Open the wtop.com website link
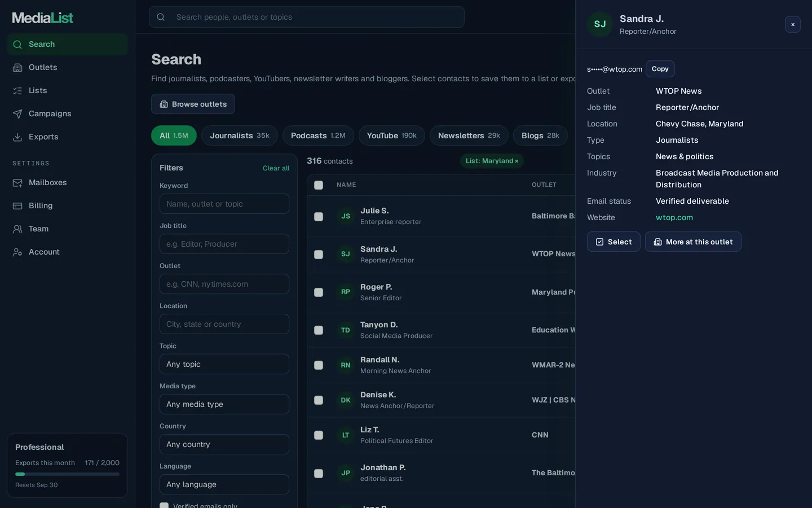This screenshot has width=812, height=508. click(674, 217)
